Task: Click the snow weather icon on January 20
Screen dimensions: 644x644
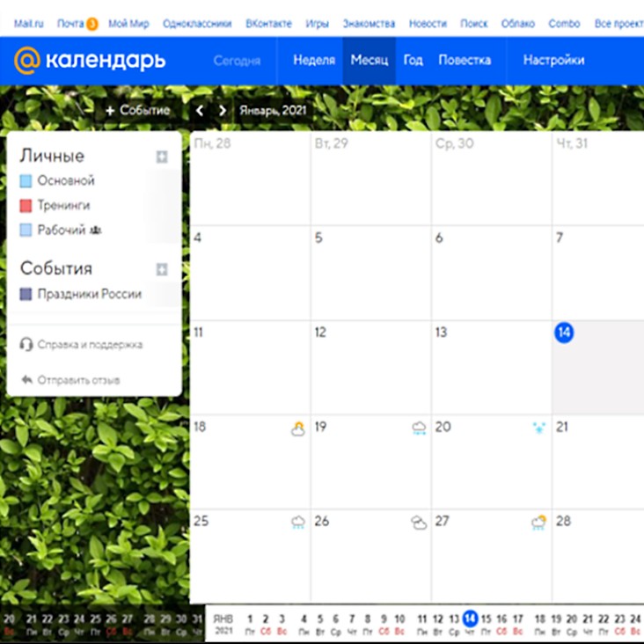Action: pos(538,428)
